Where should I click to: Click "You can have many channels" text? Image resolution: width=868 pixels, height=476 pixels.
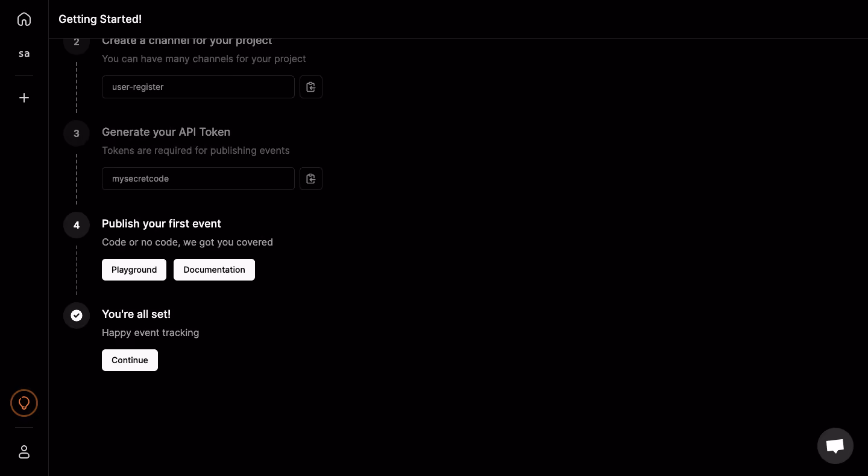tap(204, 59)
